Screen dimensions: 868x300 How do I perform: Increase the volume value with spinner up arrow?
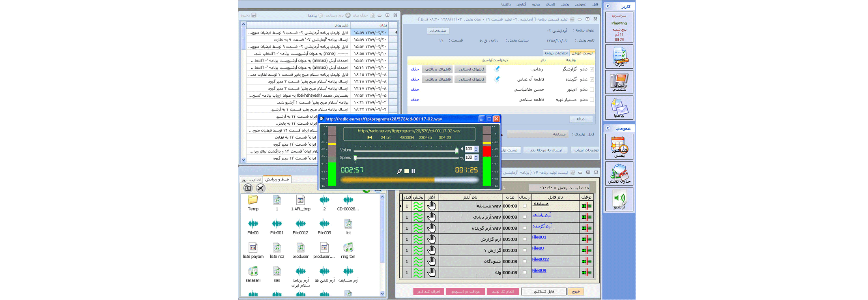476,148
